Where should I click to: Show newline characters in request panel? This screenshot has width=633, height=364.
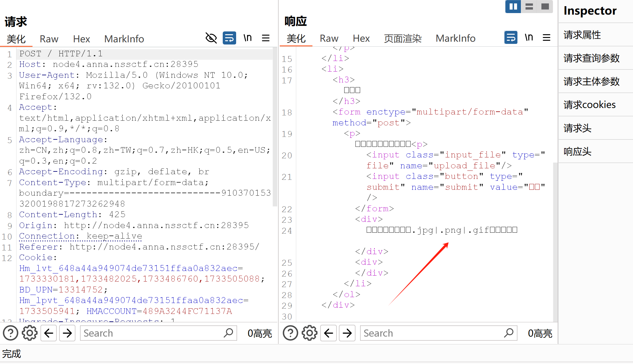[248, 38]
